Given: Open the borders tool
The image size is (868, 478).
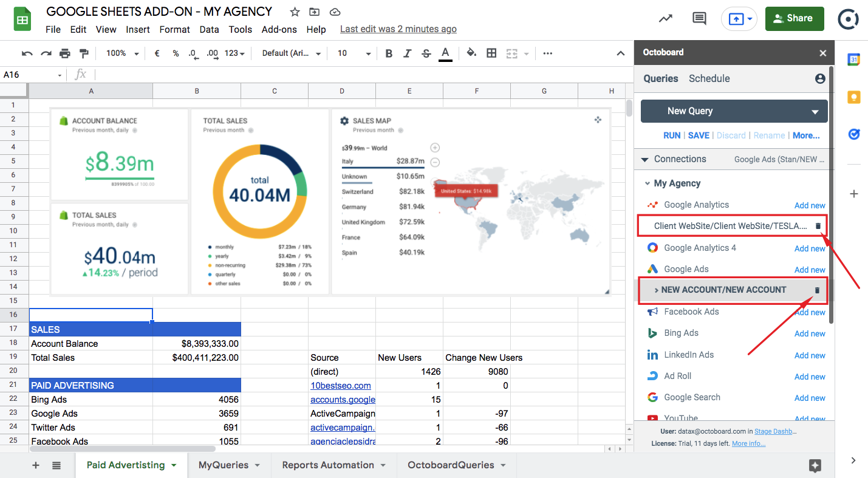Looking at the screenshot, I should click(491, 53).
